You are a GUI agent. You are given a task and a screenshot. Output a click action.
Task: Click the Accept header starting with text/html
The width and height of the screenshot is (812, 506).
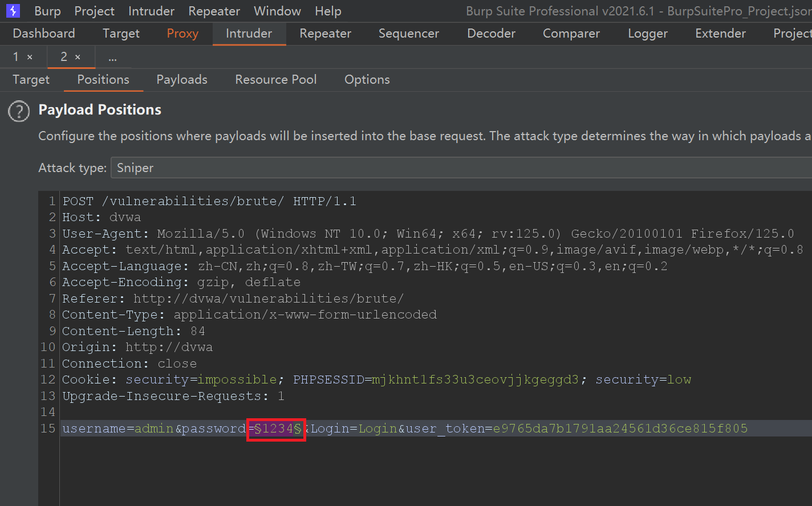433,250
